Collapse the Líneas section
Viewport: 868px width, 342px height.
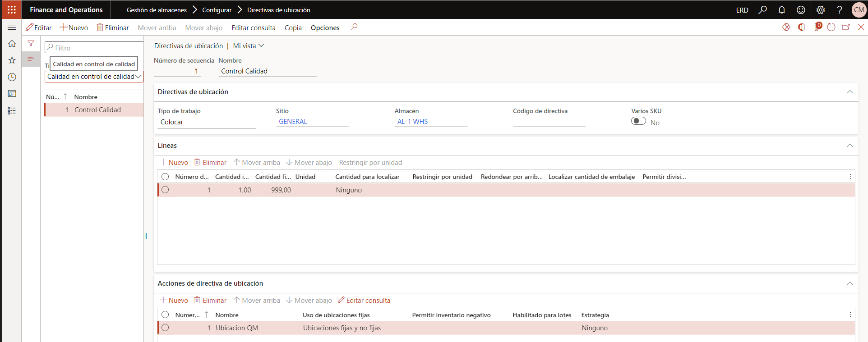point(850,146)
